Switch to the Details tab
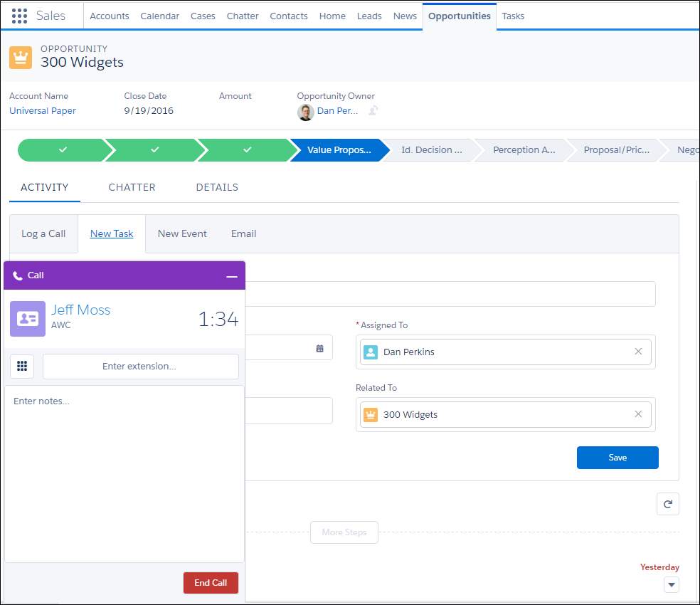The image size is (700, 605). (x=216, y=187)
